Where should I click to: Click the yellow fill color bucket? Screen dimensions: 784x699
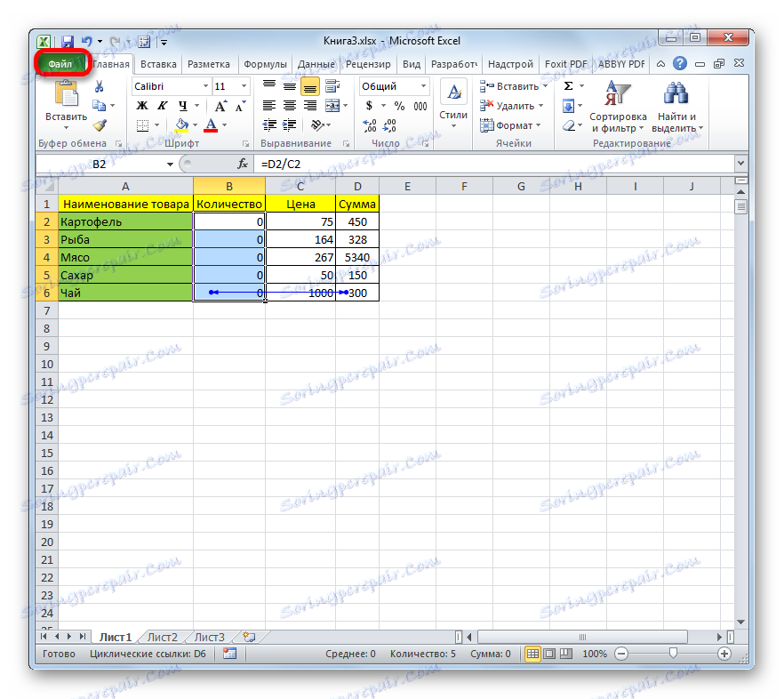pos(182,125)
